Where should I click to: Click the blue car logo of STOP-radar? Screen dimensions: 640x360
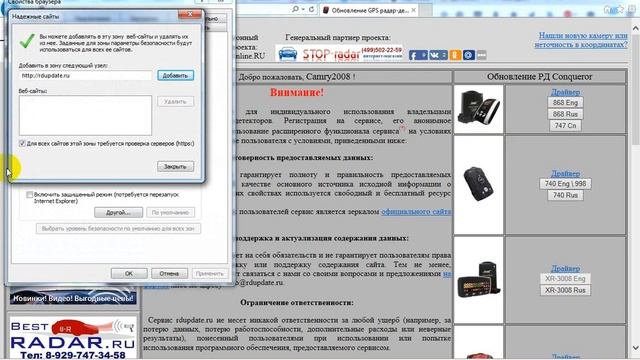coord(287,54)
